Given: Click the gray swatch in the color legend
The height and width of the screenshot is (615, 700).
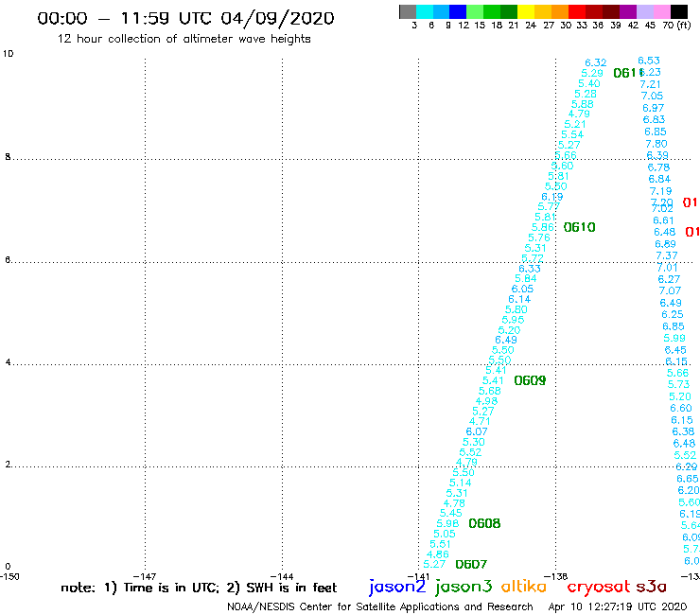Looking at the screenshot, I should pos(408,11).
